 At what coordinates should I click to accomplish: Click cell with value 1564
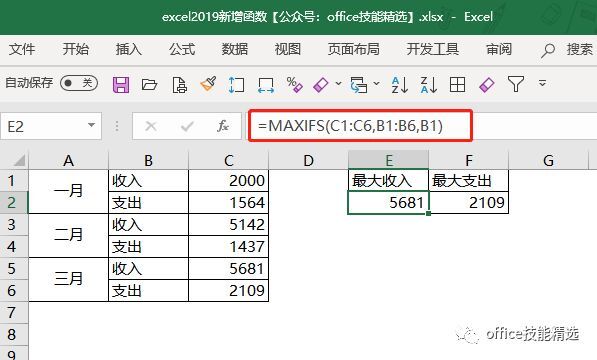tap(228, 202)
